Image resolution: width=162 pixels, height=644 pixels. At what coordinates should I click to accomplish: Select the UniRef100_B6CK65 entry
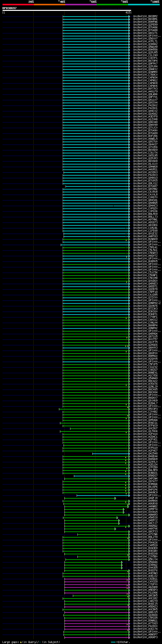pos(145,389)
